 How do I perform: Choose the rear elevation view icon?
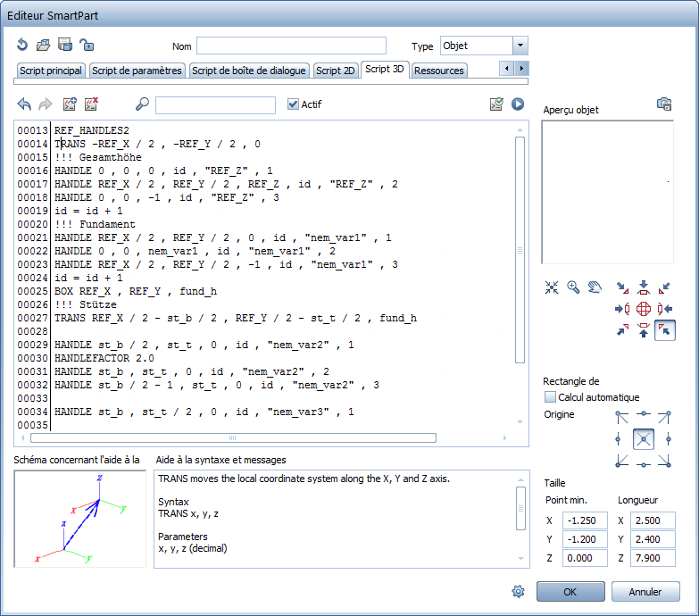click(x=644, y=287)
